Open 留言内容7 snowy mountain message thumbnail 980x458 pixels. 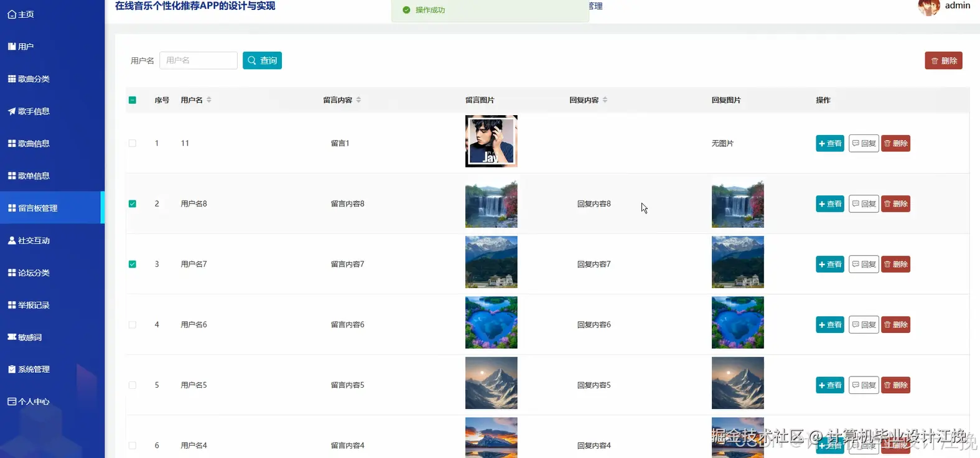click(x=492, y=262)
